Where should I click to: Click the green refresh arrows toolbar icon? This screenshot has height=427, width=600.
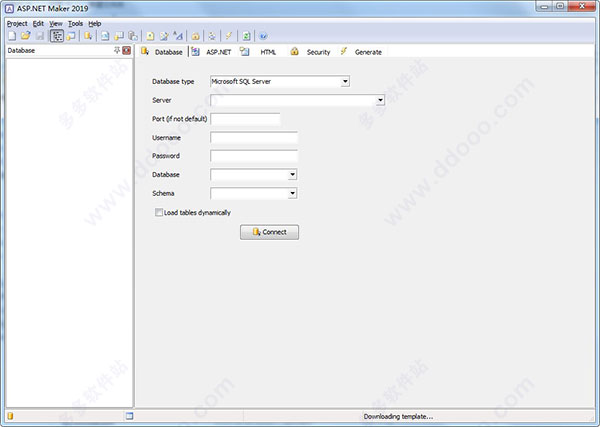tap(246, 36)
